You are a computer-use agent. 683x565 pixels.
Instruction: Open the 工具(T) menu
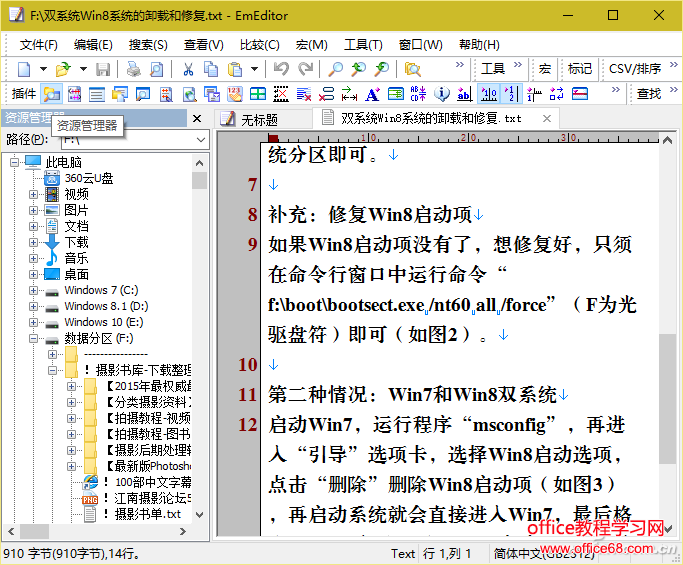(x=363, y=44)
